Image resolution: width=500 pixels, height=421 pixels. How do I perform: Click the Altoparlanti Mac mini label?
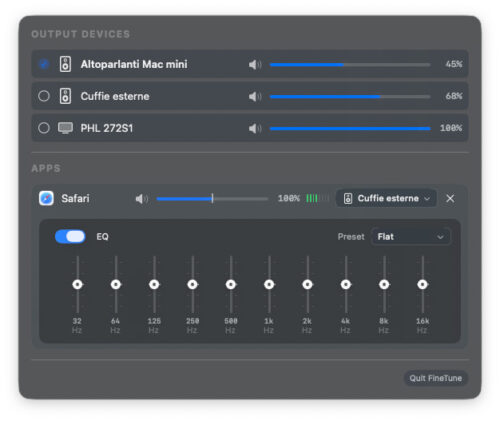pos(134,64)
